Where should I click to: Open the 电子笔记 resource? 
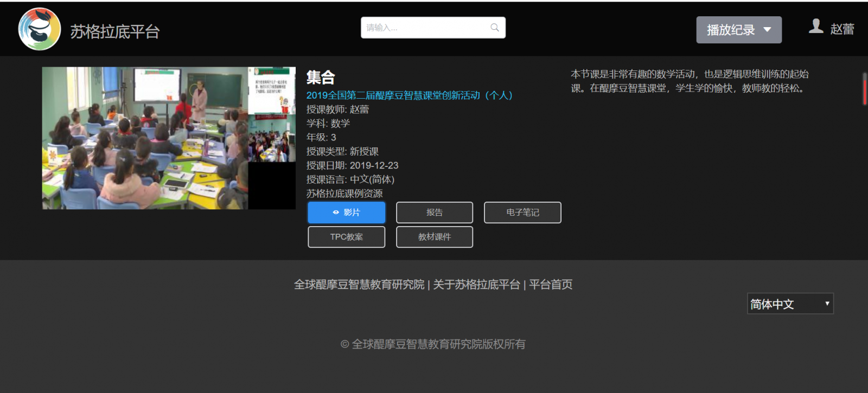[x=522, y=212]
